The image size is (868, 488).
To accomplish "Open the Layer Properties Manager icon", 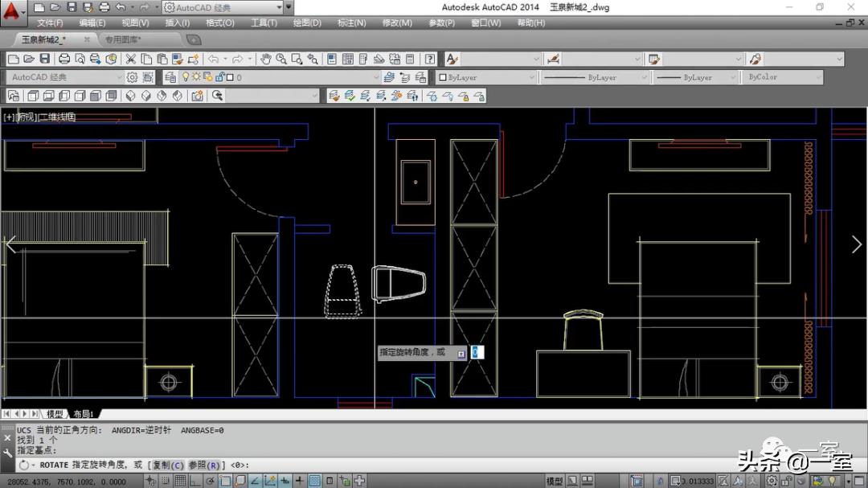I will point(170,77).
